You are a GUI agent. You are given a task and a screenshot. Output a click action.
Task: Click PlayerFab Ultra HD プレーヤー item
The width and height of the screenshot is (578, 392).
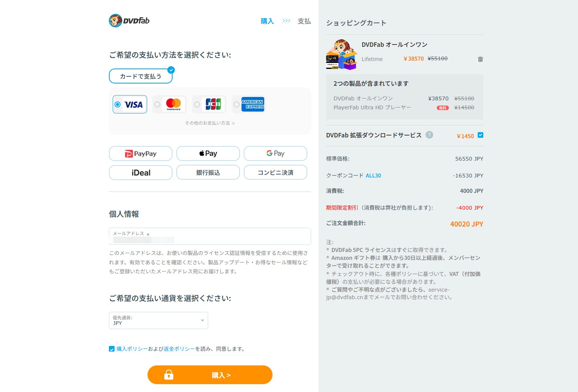click(x=372, y=107)
